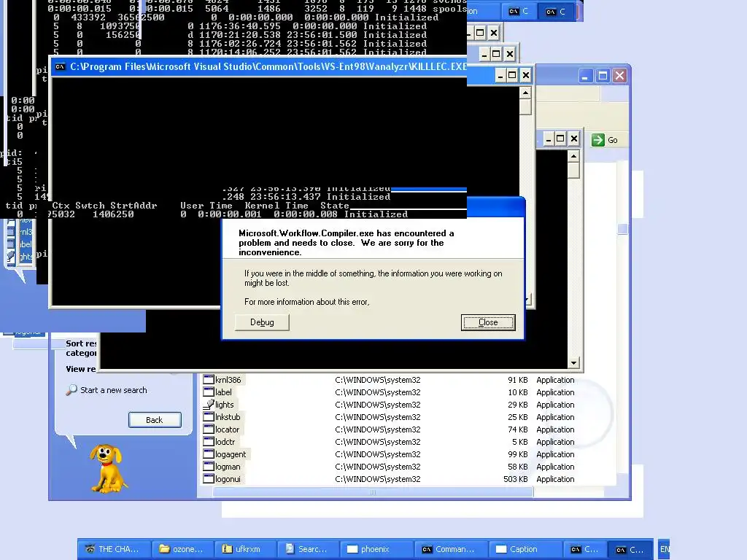Image resolution: width=747 pixels, height=560 pixels.
Task: Start a new search link
Action: 113,390
